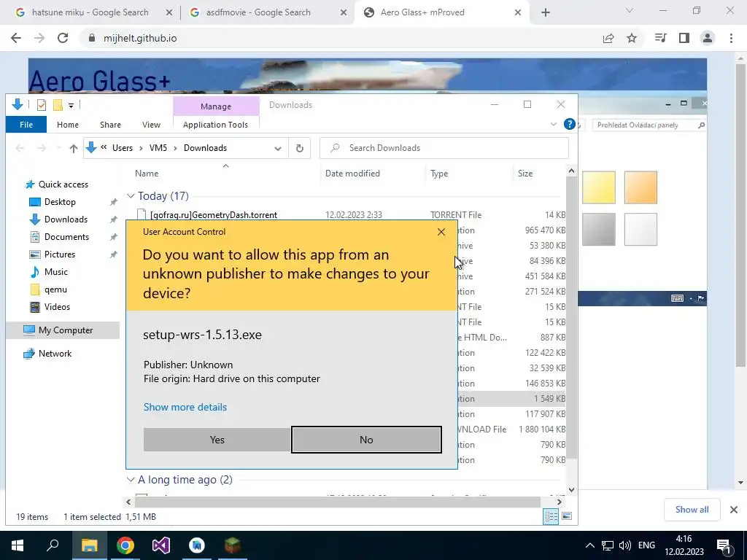This screenshot has width=747, height=560.
Task: Open a new Chrome tab
Action: coord(546,13)
